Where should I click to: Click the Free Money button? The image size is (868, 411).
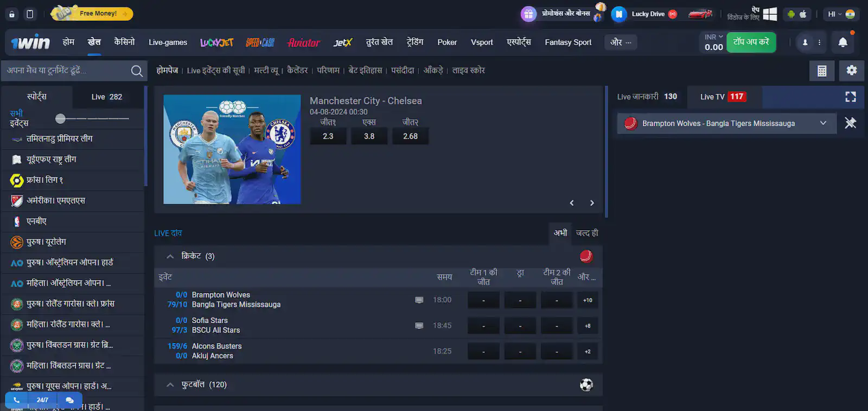tap(92, 14)
